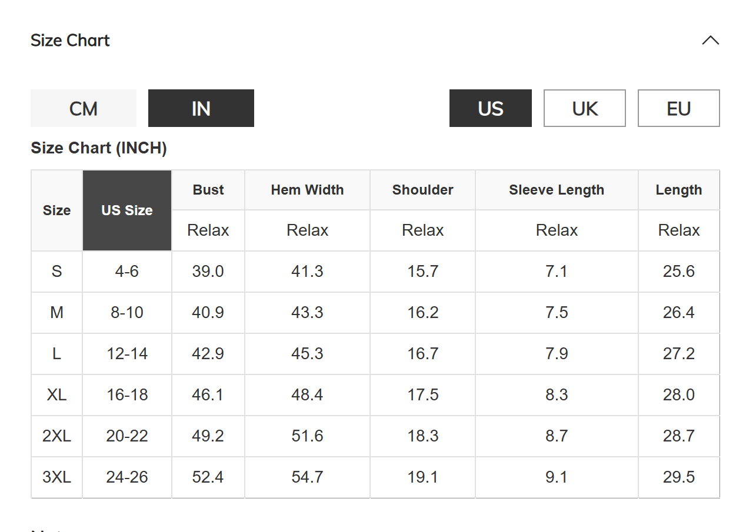756x532 pixels.
Task: Switch measurements to CM
Action: [84, 108]
